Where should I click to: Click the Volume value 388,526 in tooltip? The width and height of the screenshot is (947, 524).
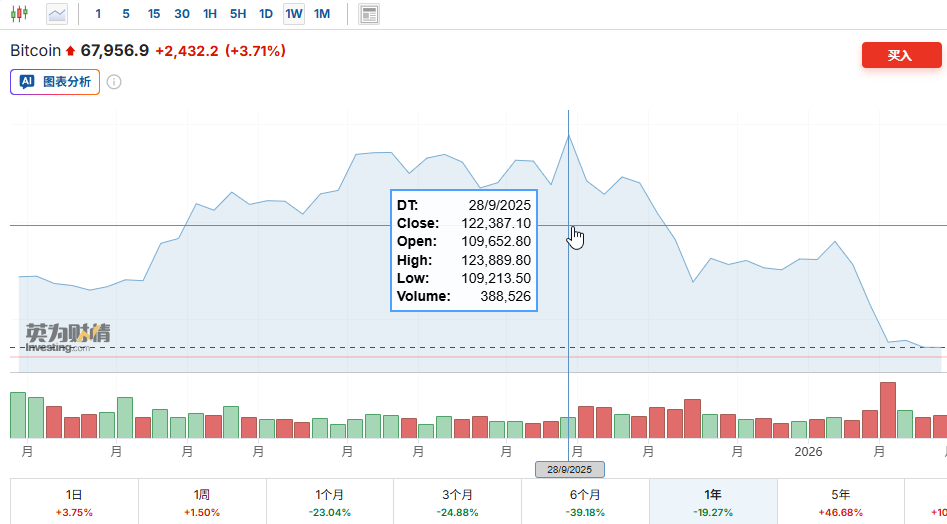point(506,296)
